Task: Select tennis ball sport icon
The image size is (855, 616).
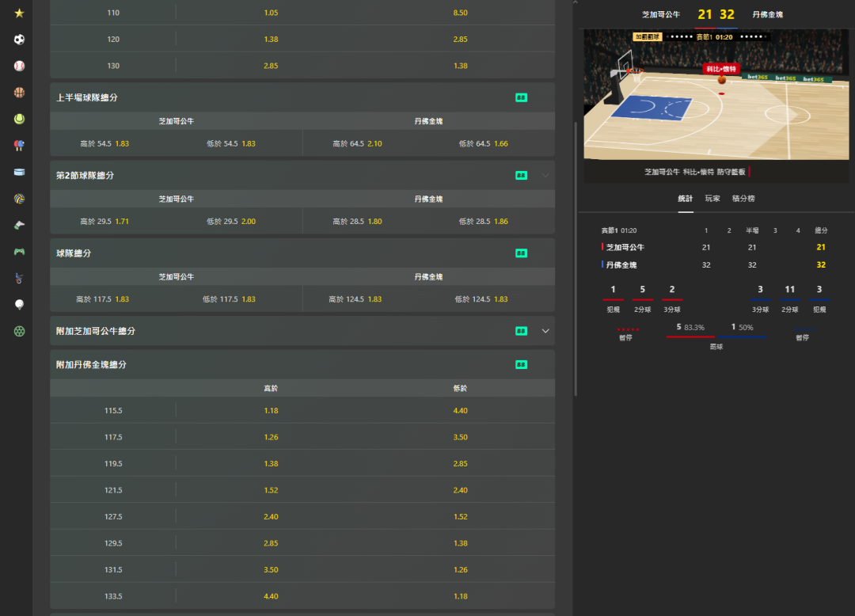Action: click(19, 119)
